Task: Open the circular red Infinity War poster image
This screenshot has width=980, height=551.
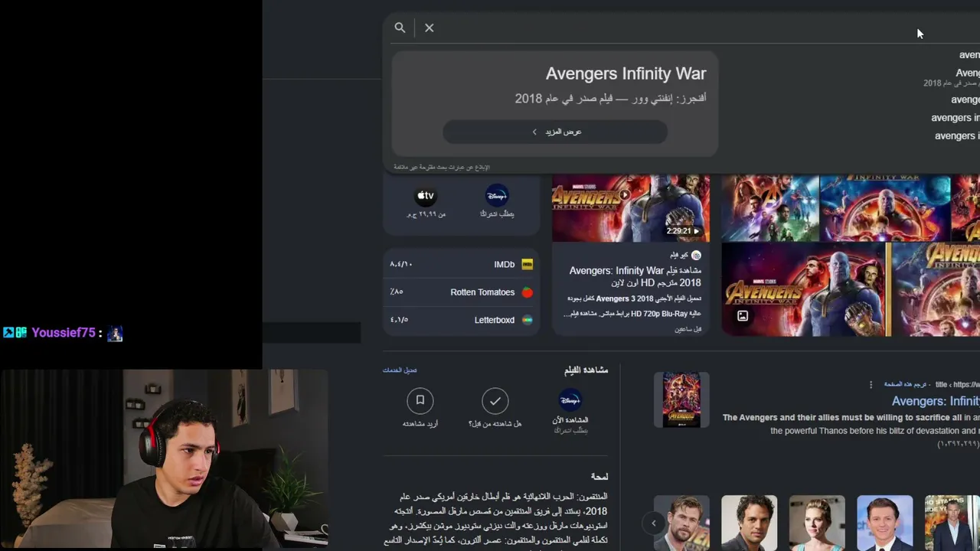Action: click(x=885, y=208)
